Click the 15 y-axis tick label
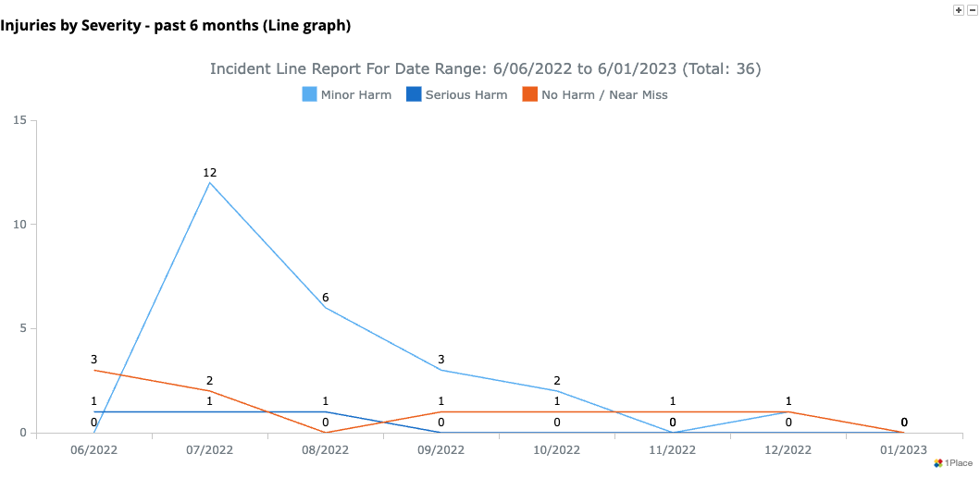 19,120
